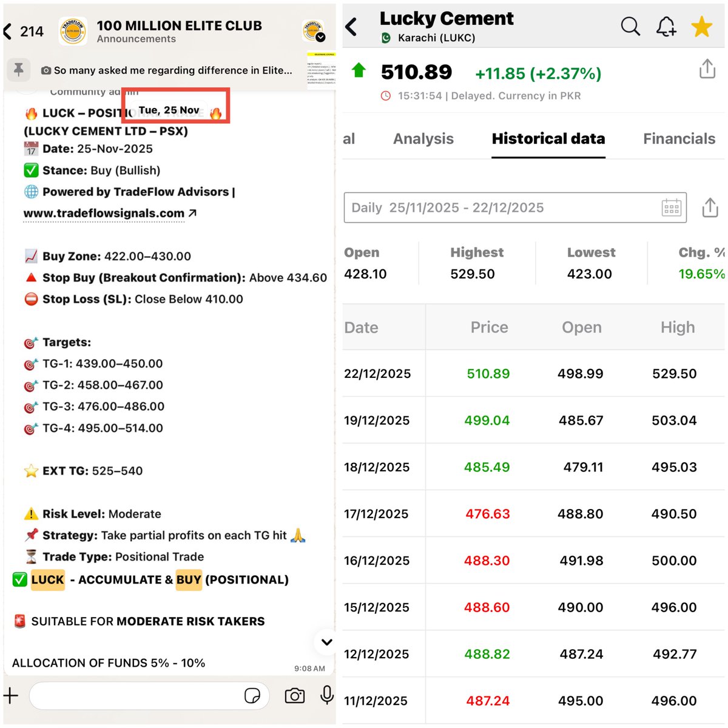Screen dimensions: 728x728
Task: Open date range picker Daily 25/11/2025 - 22/12/2025
Action: [515, 207]
